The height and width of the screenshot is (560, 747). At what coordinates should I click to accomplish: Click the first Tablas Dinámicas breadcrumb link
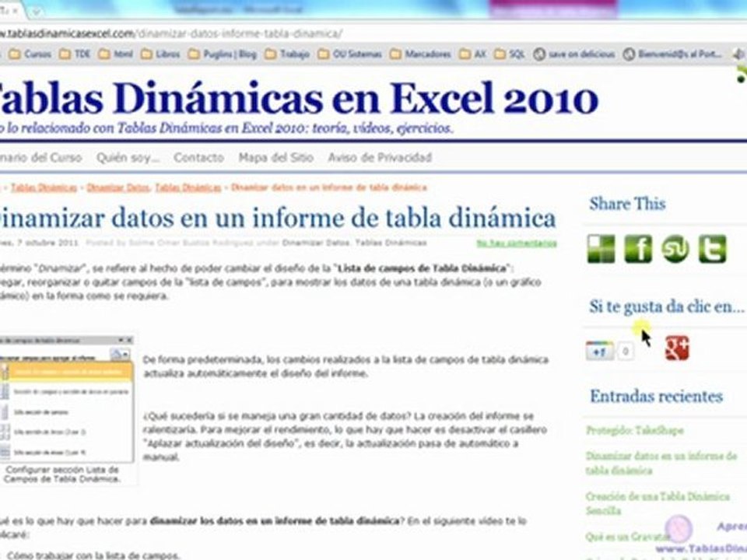coord(44,187)
